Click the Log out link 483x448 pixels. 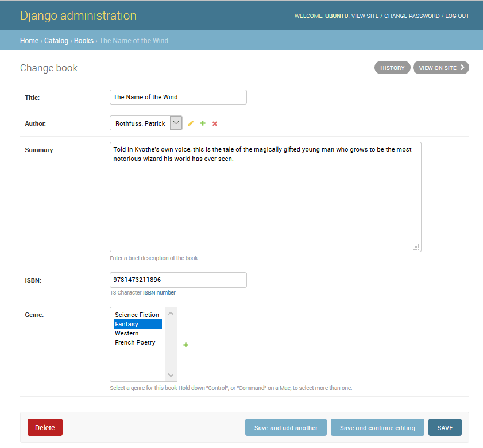pos(457,16)
